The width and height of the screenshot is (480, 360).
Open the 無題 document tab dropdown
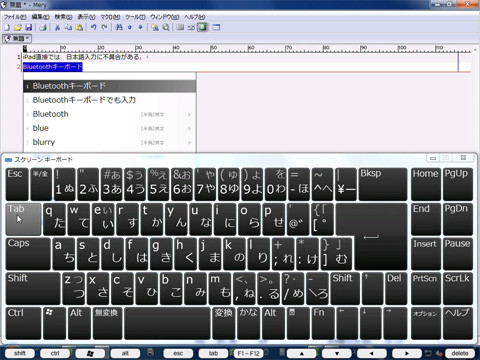pyautogui.click(x=17, y=39)
